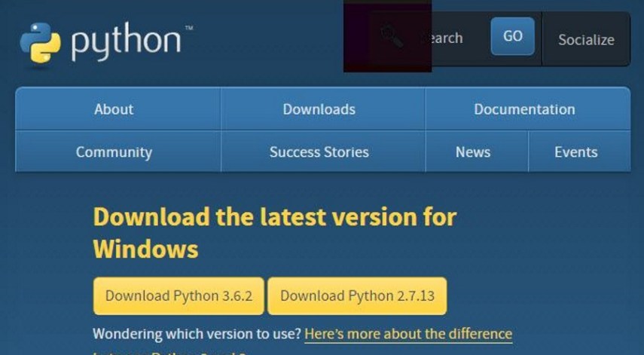644x355 pixels.
Task: Open Success Stories page
Action: [319, 152]
